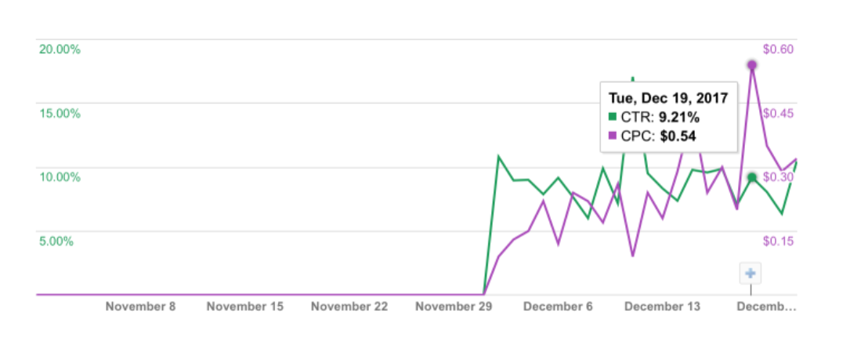Click the 5.00% left axis label
This screenshot has width=868, height=360.
56,241
